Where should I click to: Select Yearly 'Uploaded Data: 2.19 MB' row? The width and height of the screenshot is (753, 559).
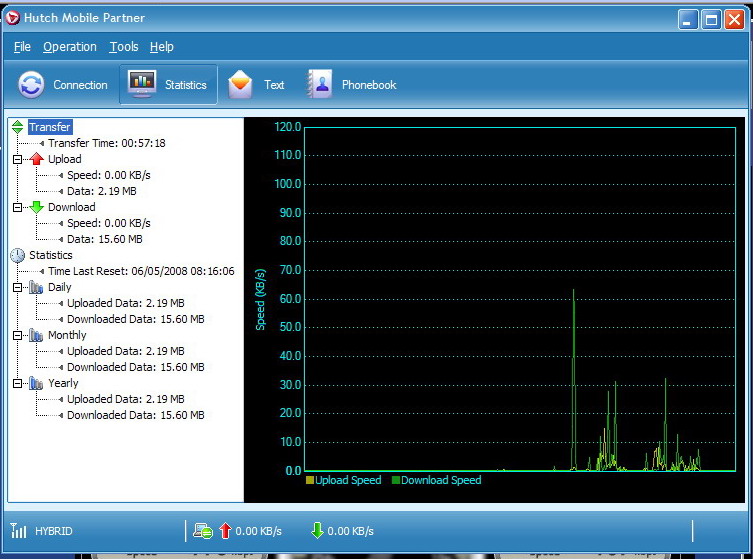tap(126, 399)
